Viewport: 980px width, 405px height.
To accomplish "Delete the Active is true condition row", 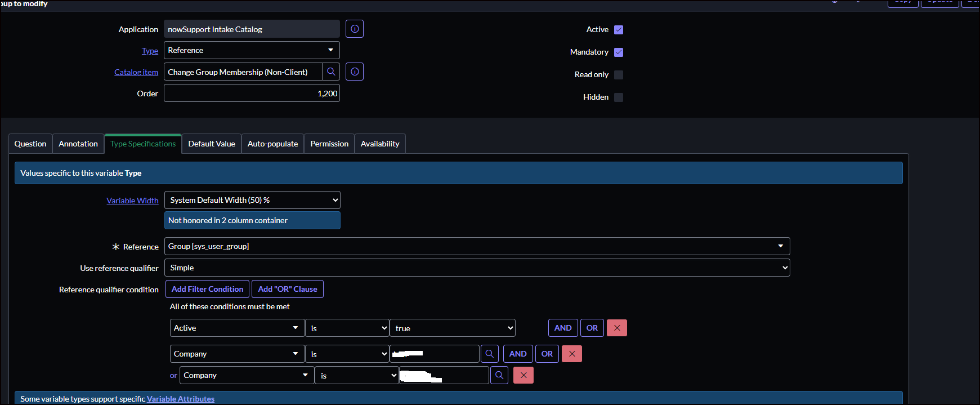I will [617, 328].
